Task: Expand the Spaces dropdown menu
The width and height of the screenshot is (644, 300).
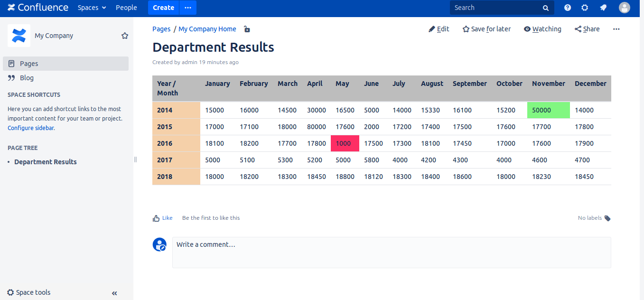Action: (92, 8)
